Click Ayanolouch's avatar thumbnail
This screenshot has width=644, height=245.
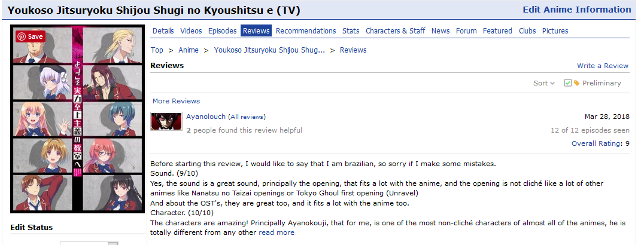coord(166,121)
